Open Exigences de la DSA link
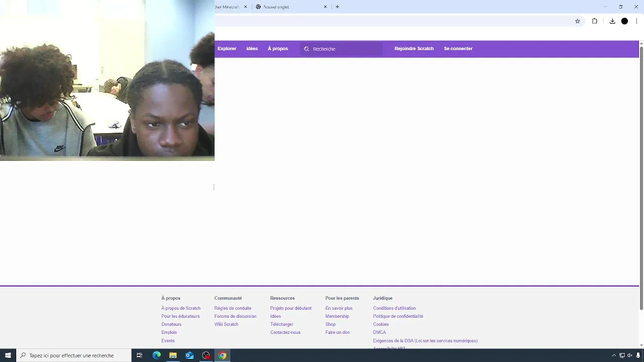Image resolution: width=644 pixels, height=362 pixels. (425, 341)
